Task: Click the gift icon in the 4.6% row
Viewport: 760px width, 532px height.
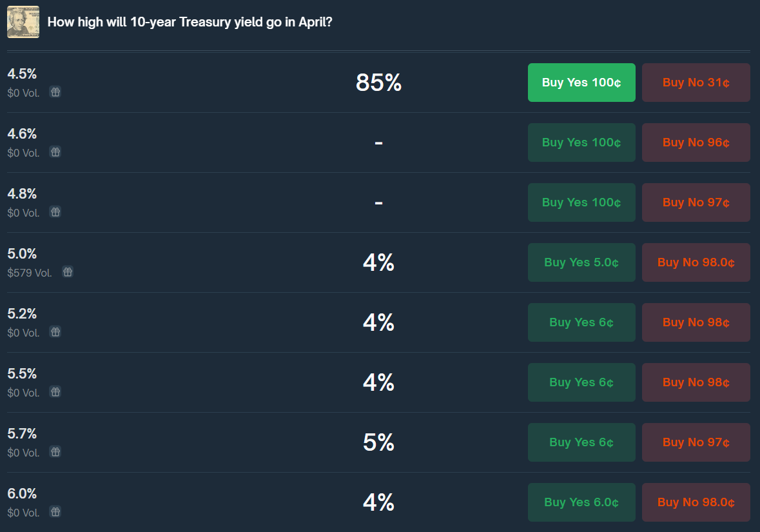Action: click(x=55, y=152)
